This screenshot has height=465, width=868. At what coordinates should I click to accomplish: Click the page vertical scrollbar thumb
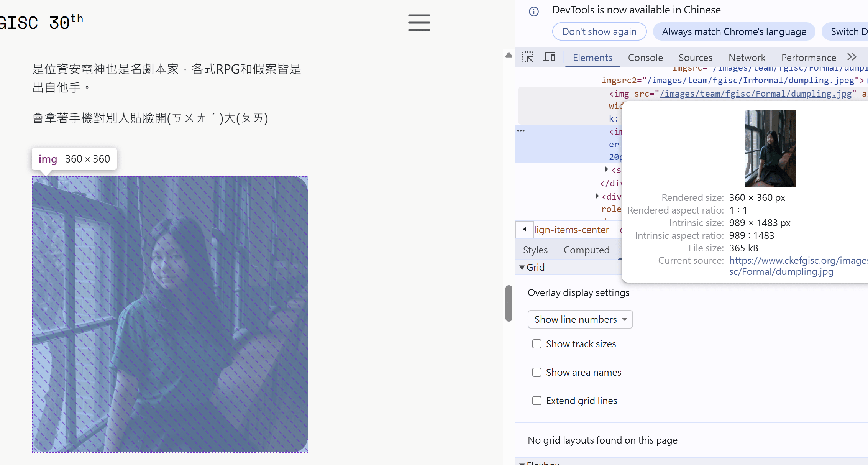[509, 303]
